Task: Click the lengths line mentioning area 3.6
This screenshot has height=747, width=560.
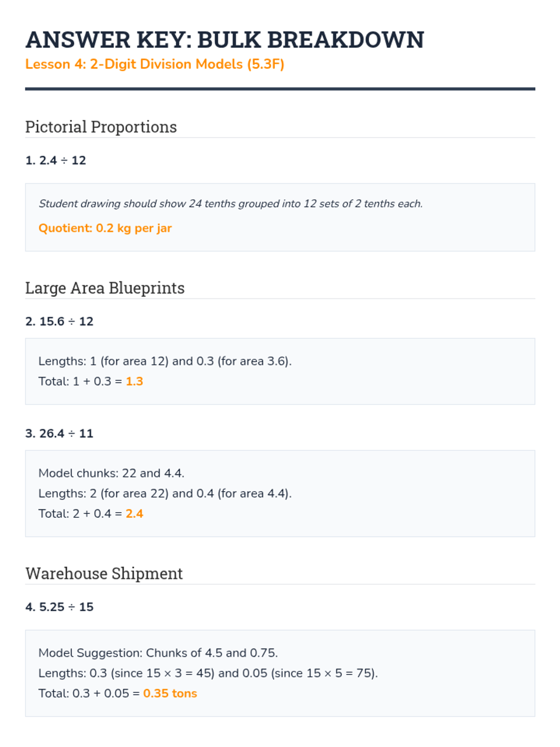Action: point(165,361)
